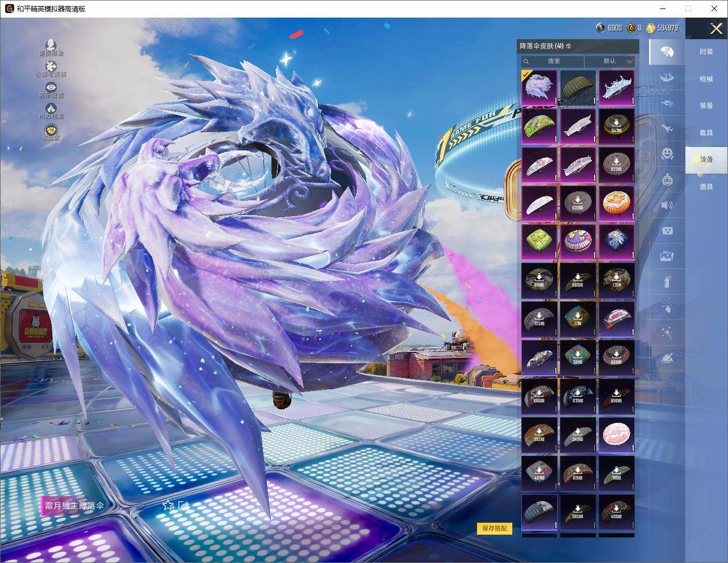Select the magic wand category icon
This screenshot has height=563, width=728.
tap(667, 333)
